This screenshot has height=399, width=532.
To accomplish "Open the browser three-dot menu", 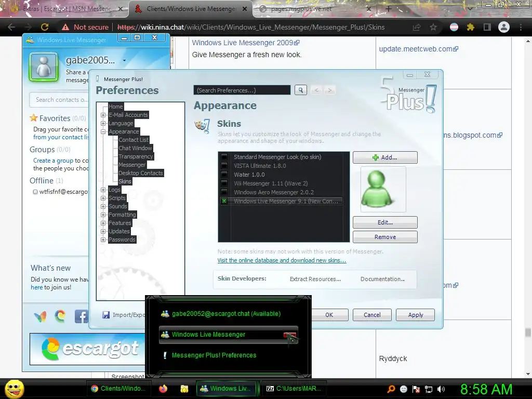I will coord(521,27).
